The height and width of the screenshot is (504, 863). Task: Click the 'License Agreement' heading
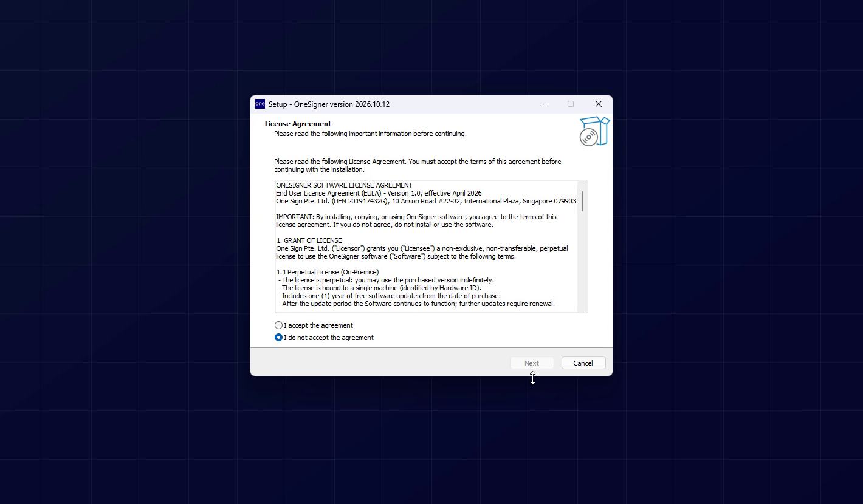(298, 124)
